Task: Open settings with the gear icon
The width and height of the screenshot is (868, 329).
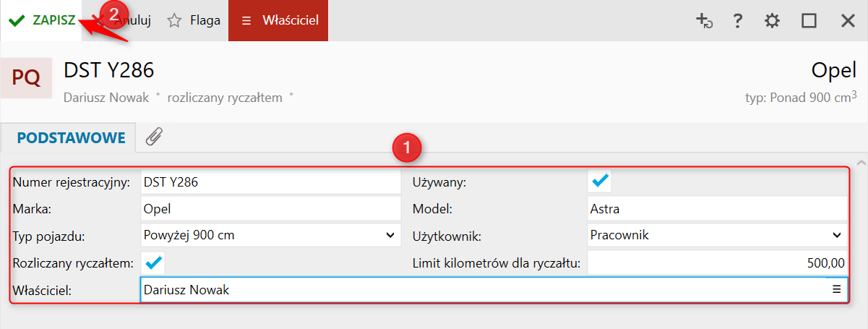Action: click(773, 21)
